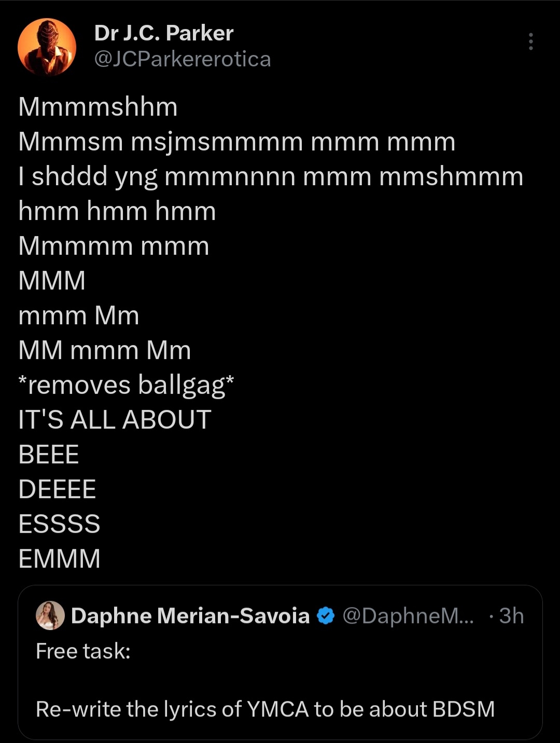560x743 pixels.
Task: Click the standalone uppercase "MMM" line
Action: click(52, 281)
